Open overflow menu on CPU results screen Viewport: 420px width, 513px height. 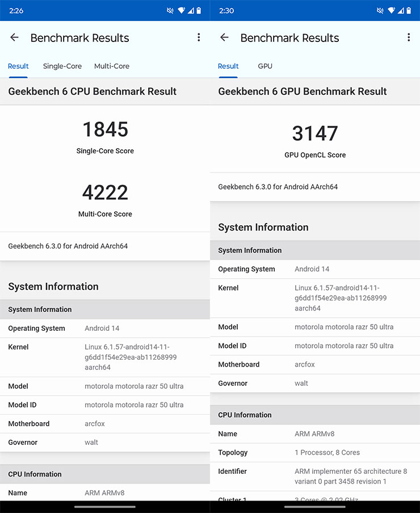point(199,37)
